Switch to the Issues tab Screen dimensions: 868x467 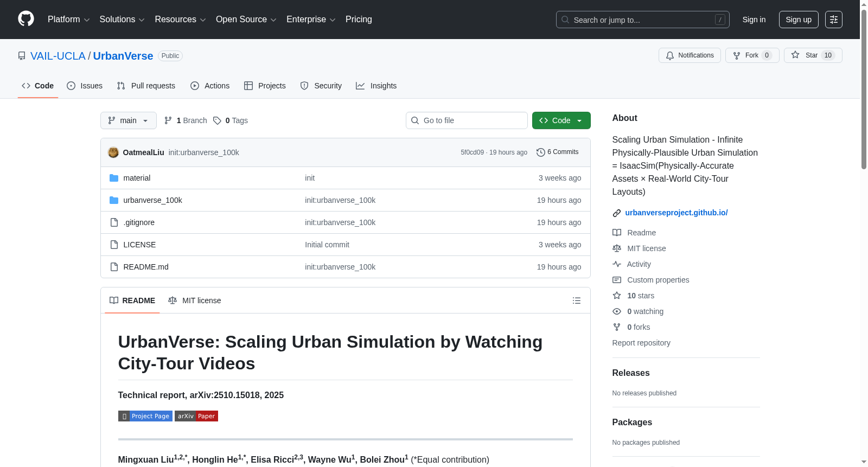click(85, 86)
